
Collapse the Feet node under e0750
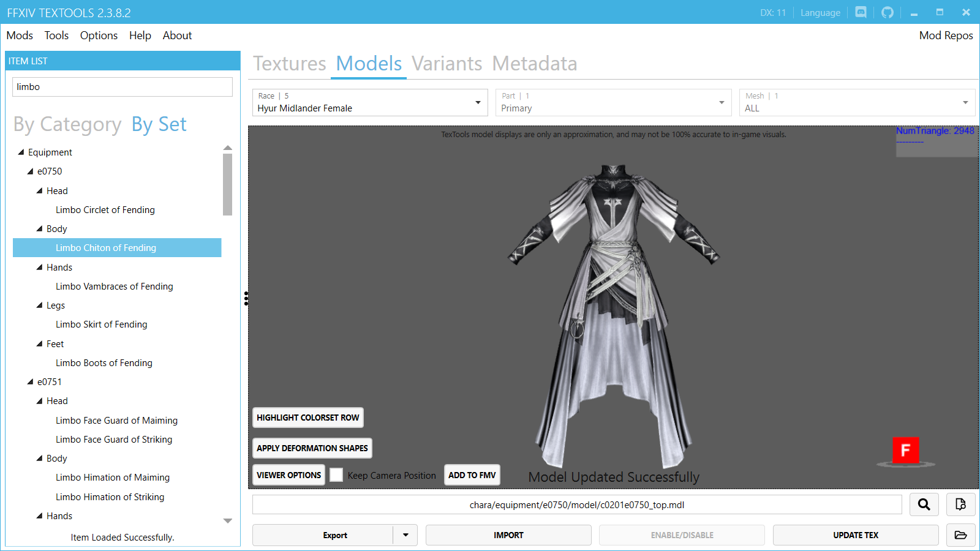coord(40,343)
